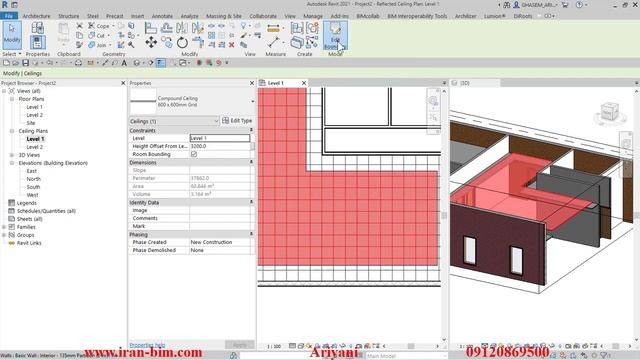Select the Rotate tool in Modify panel

[182, 42]
